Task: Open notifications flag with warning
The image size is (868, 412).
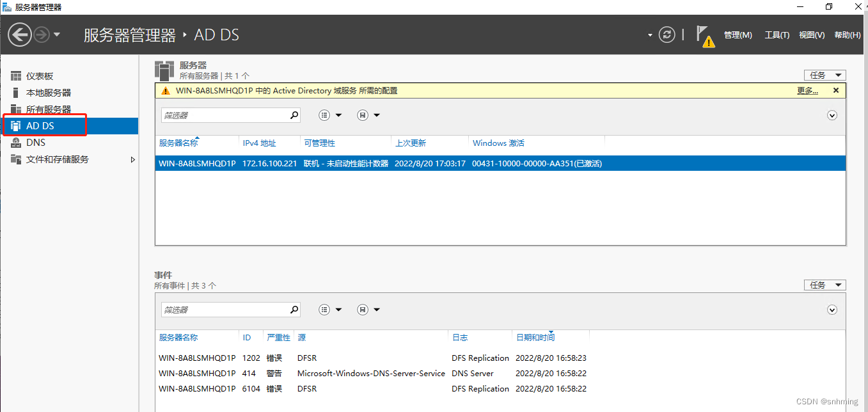Action: pos(705,36)
